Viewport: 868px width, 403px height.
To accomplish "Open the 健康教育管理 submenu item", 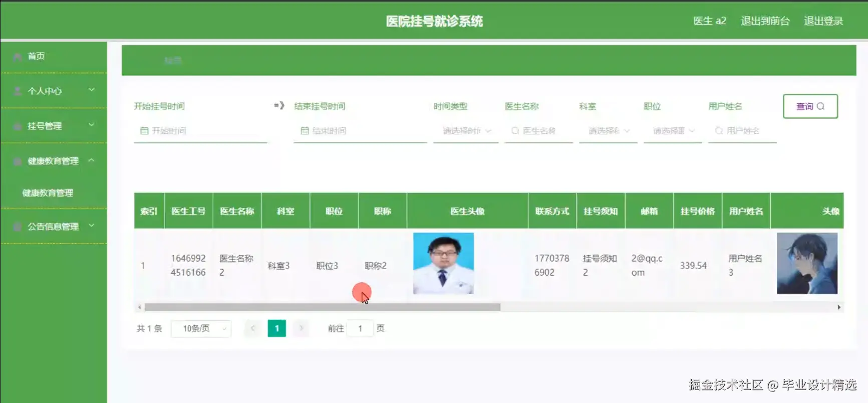I will (x=48, y=193).
